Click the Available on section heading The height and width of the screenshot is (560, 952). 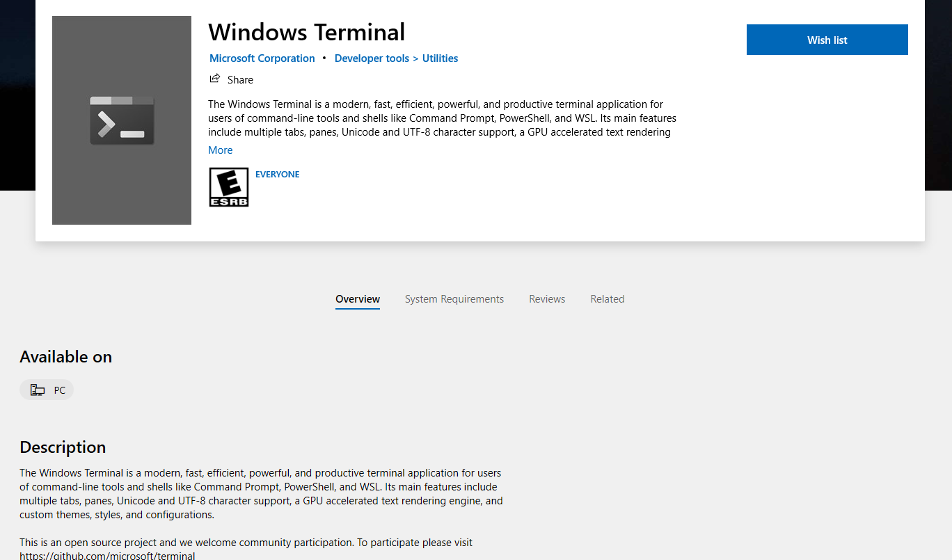pyautogui.click(x=65, y=357)
